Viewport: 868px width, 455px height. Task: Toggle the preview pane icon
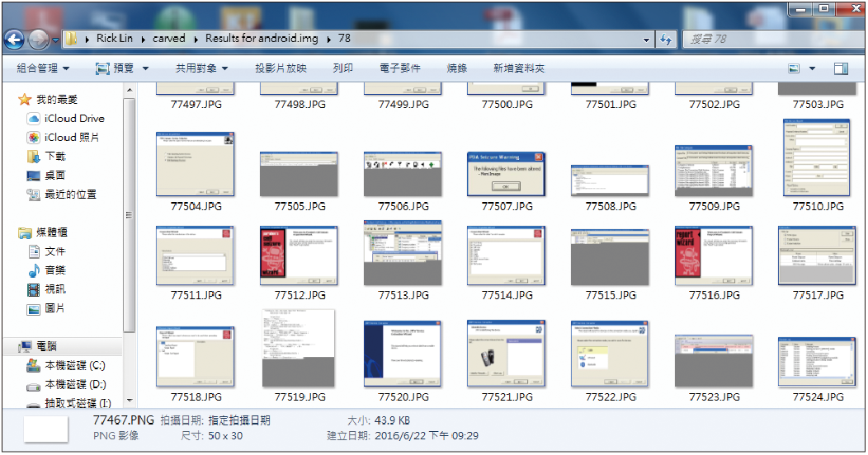tap(841, 68)
